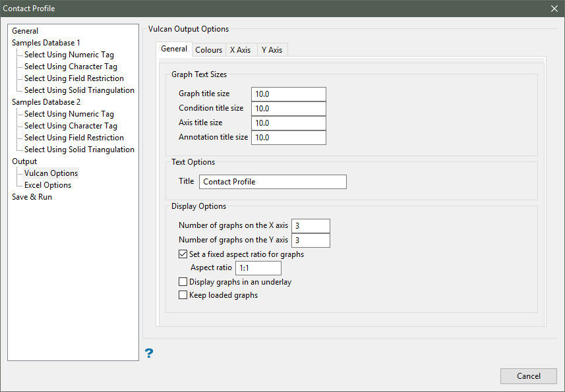
Task: Select the General tree item
Action: point(25,31)
